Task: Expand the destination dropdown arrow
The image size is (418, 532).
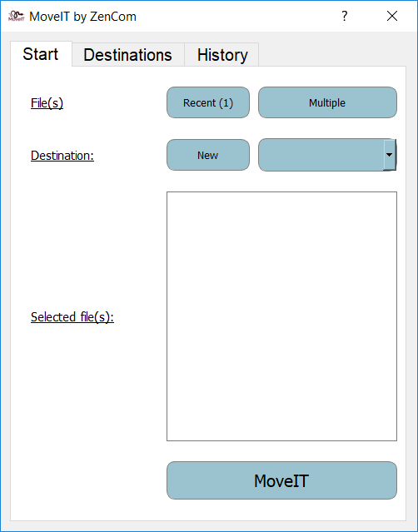Action: pos(389,155)
